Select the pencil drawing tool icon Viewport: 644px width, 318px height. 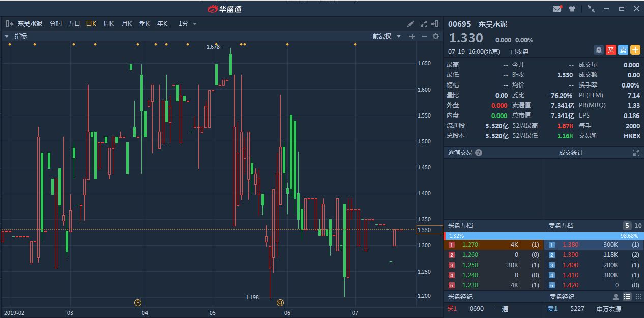coord(411,24)
